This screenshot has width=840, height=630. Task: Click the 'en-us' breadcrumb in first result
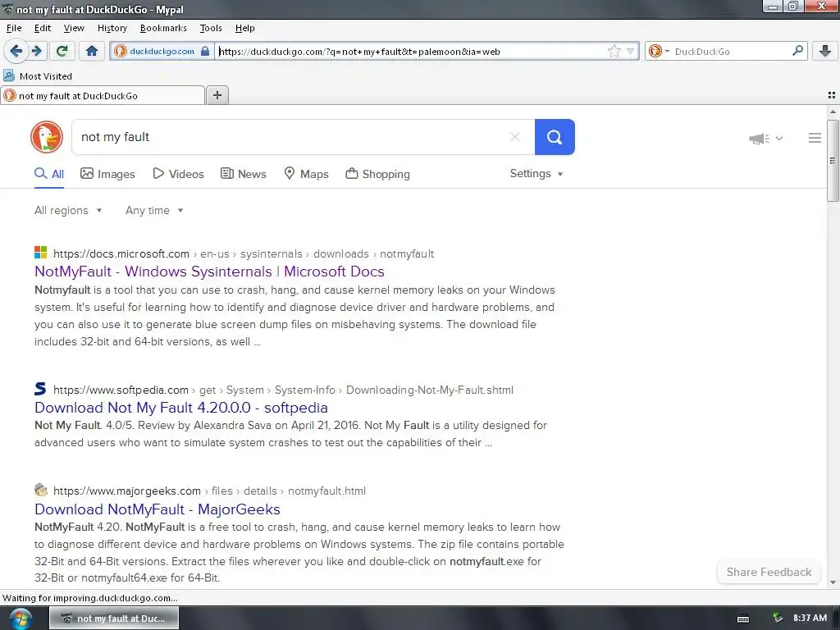pyautogui.click(x=215, y=253)
